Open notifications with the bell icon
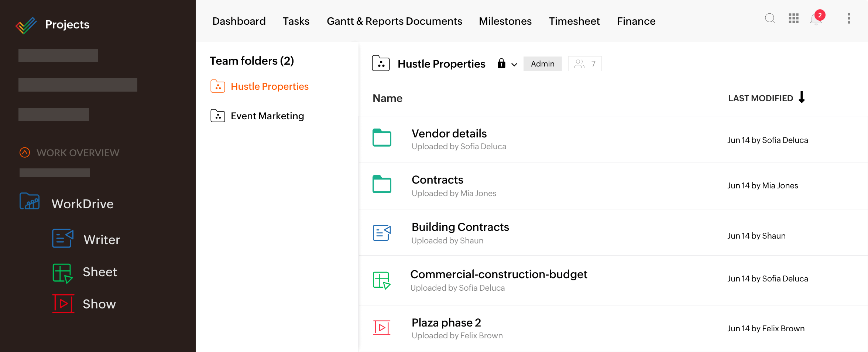Image resolution: width=868 pixels, height=352 pixels. click(816, 20)
